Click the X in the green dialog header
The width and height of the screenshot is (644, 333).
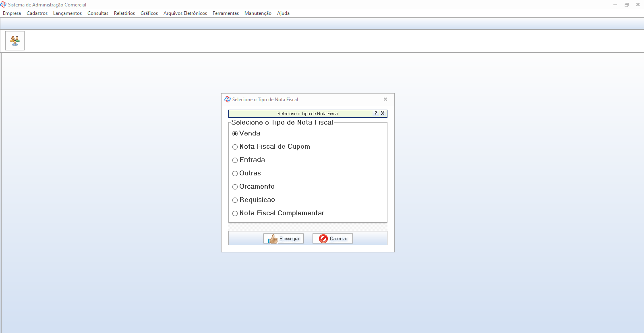(383, 113)
